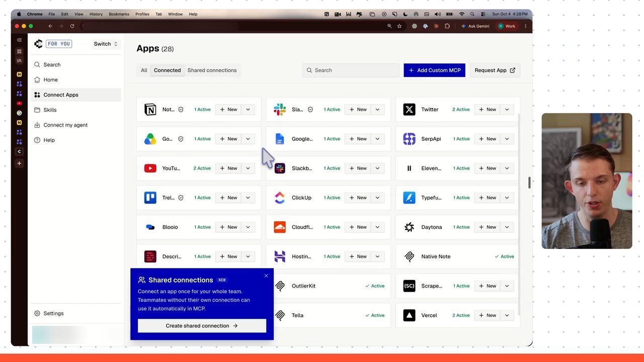Viewport: 644px width, 362px height.
Task: Open the Search item in the sidebar
Action: coord(76,65)
